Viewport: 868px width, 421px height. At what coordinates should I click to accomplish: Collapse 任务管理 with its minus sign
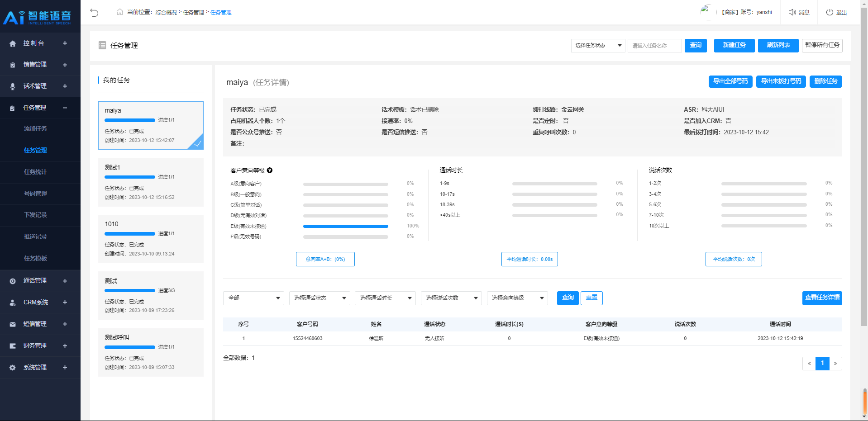[65, 108]
